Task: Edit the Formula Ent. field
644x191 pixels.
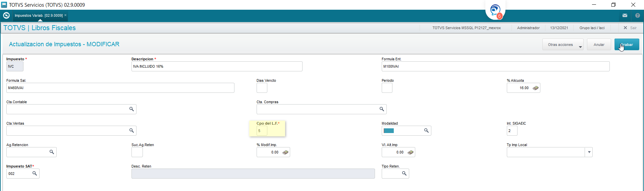Action: (x=495, y=66)
